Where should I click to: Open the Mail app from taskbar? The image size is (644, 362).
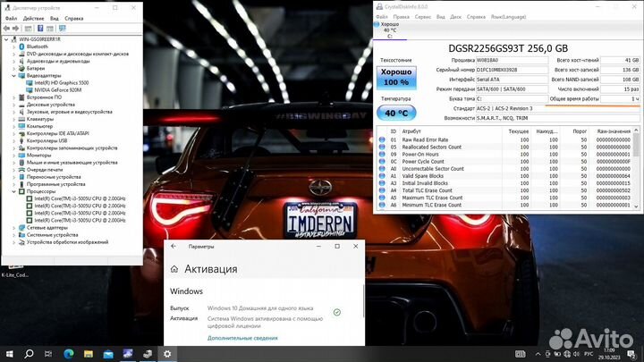(108, 353)
